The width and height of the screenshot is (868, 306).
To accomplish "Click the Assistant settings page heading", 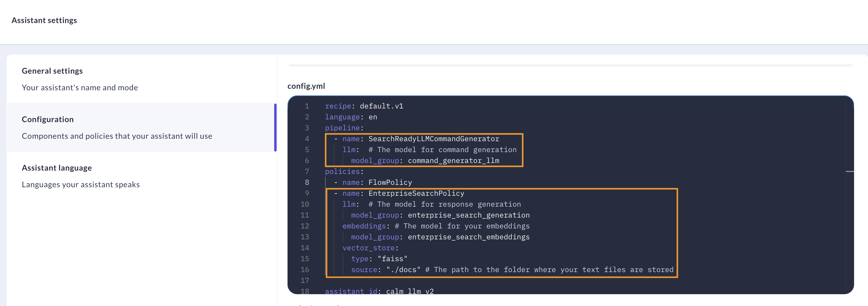I will point(44,20).
